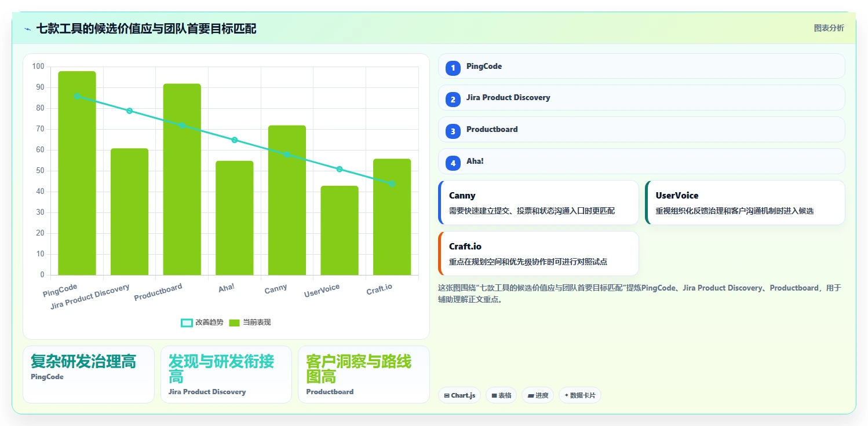
Task: Open the UserVoice card
Action: pos(745,203)
